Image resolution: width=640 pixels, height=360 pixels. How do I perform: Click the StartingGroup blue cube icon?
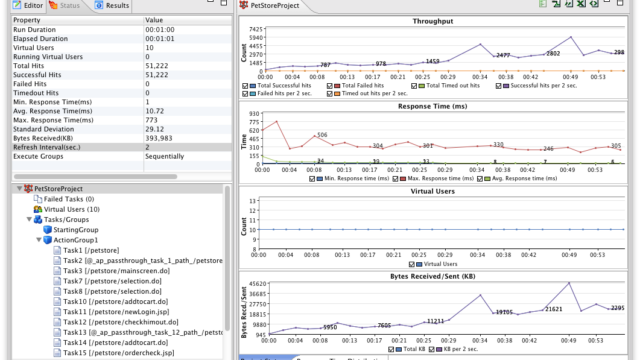point(47,229)
